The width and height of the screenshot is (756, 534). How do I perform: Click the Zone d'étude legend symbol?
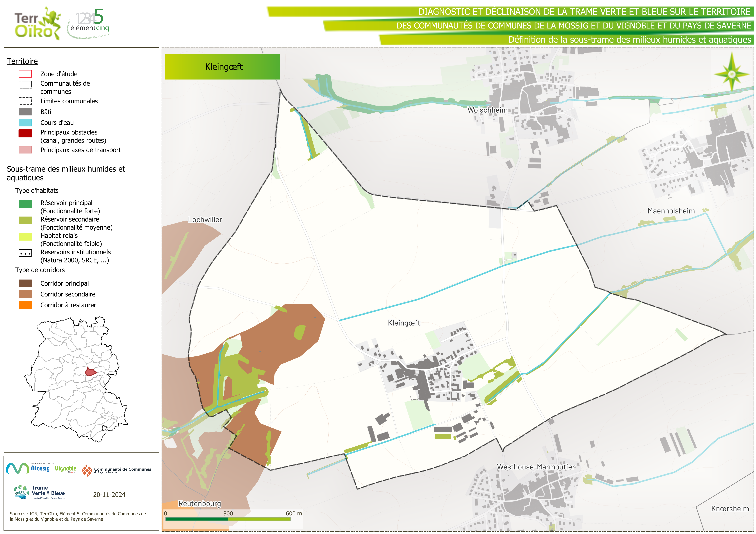25,74
